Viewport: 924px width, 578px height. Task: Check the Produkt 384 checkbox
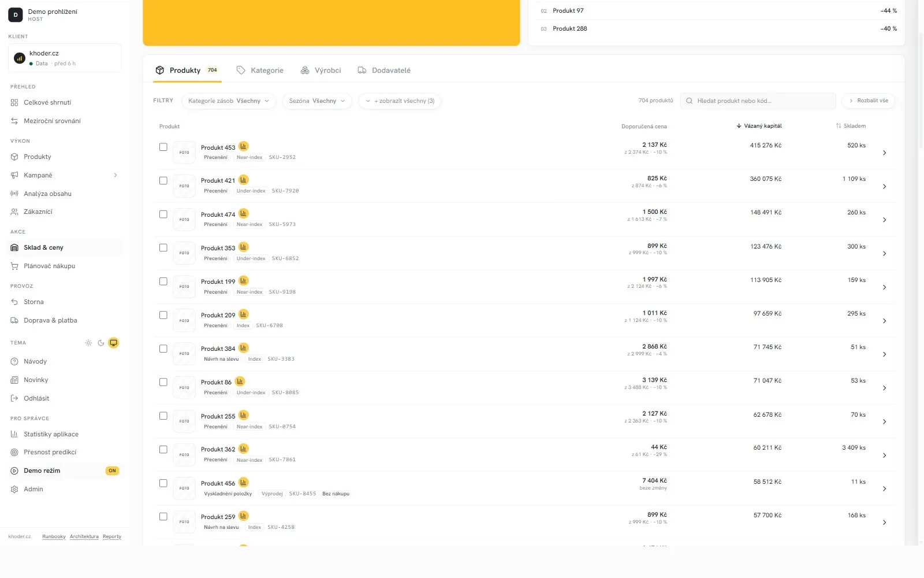(163, 349)
